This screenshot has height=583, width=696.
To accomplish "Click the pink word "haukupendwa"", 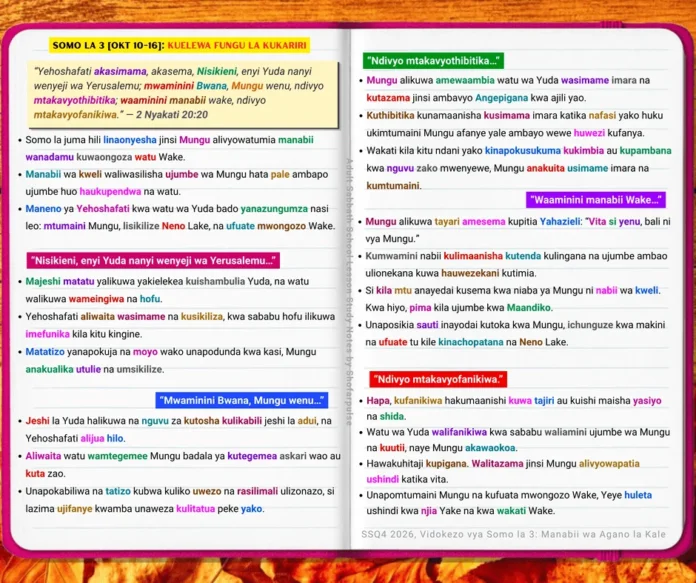I will 110,192.
